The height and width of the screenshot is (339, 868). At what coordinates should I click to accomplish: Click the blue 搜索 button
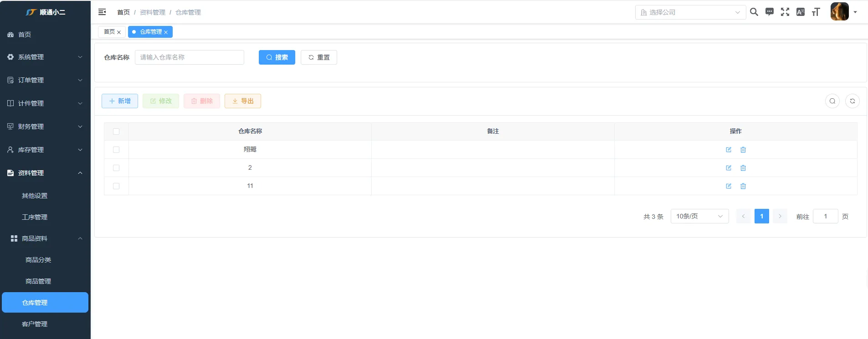pos(277,57)
